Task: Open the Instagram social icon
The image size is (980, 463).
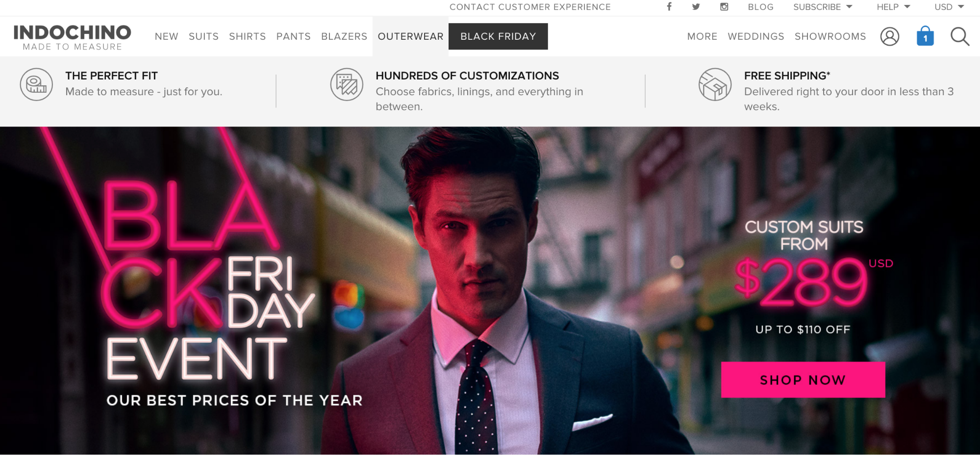Action: [724, 7]
